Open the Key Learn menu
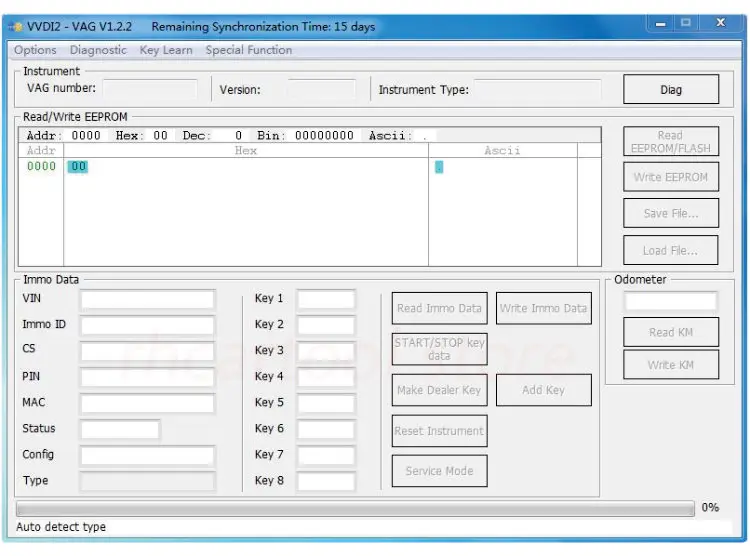Viewport: 750px width, 556px height. (x=166, y=50)
